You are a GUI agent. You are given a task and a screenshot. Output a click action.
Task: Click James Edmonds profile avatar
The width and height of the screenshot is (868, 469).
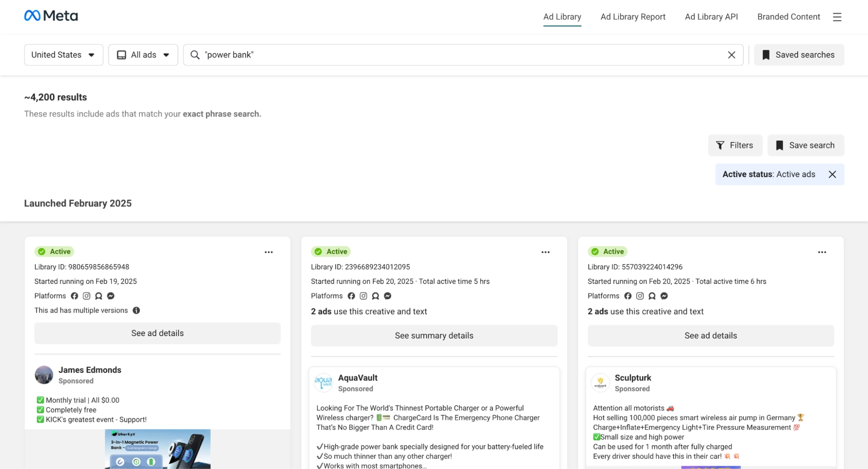44,375
